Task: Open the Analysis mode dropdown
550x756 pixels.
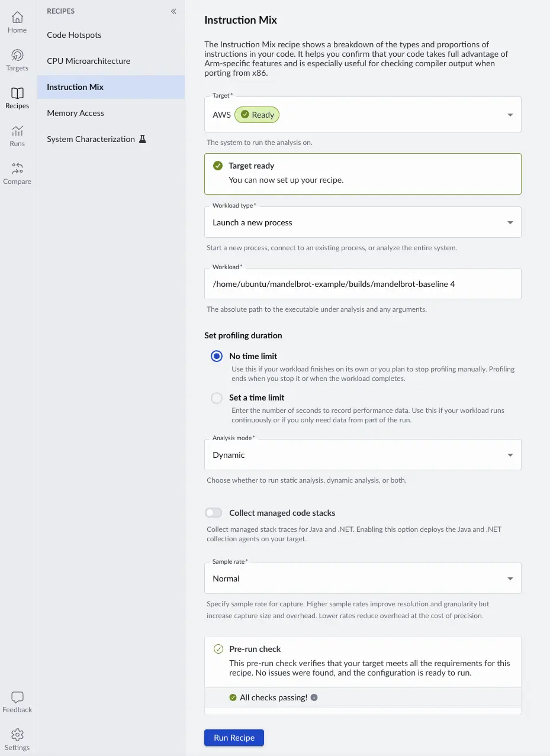Action: [510, 455]
